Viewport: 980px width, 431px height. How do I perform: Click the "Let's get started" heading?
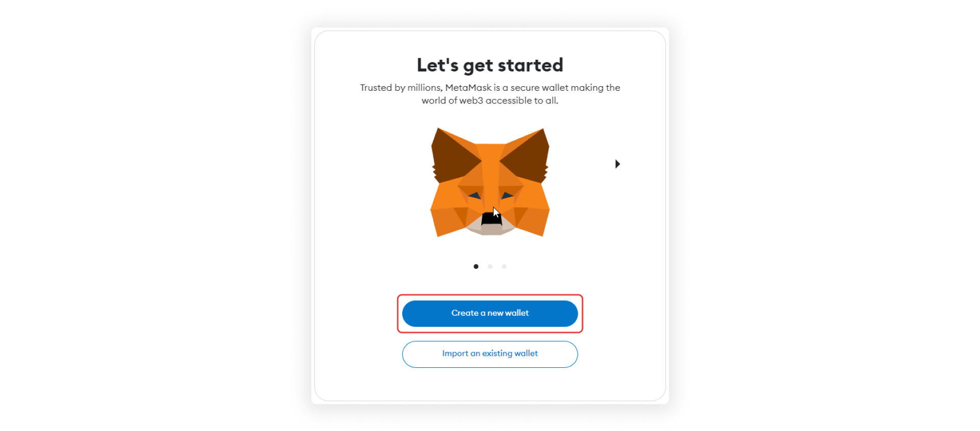pos(490,65)
